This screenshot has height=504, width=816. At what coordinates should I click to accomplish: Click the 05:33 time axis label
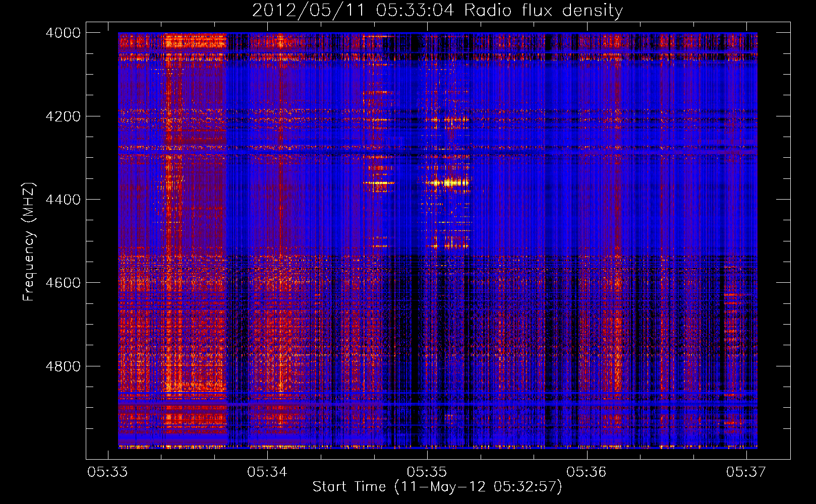tap(107, 472)
